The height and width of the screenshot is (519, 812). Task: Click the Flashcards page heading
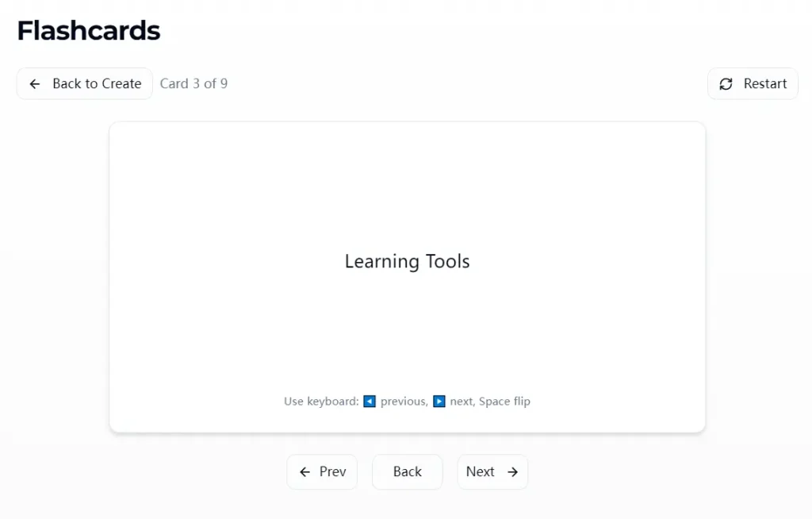88,30
